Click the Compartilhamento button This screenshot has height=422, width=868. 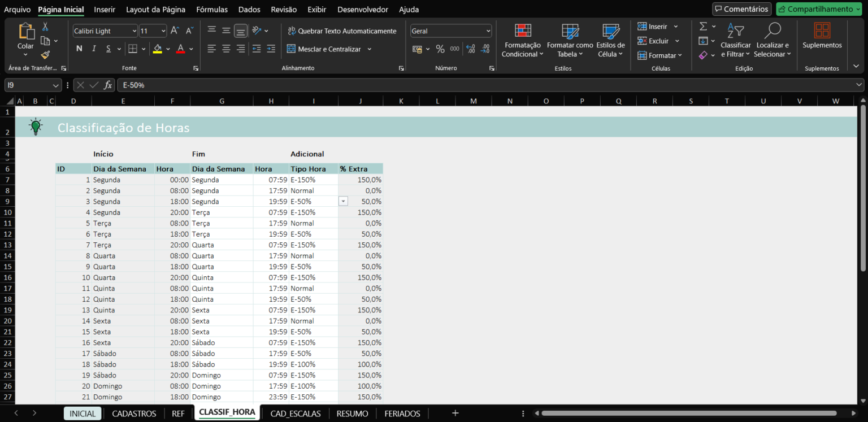click(818, 9)
